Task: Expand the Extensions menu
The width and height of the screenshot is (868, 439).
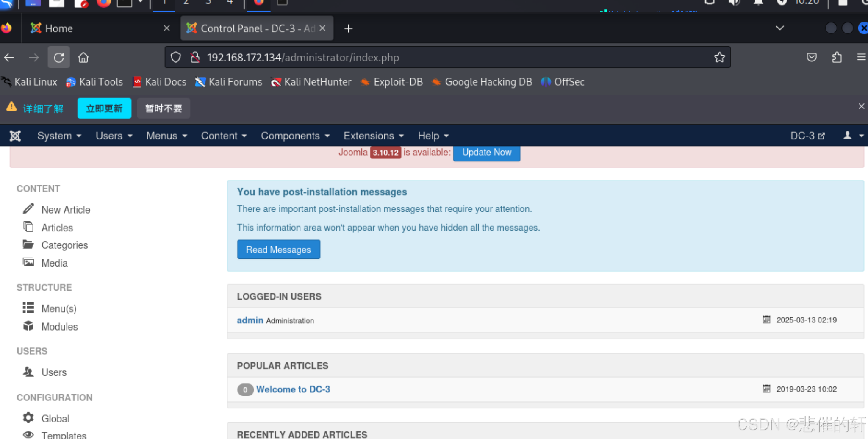Action: pyautogui.click(x=374, y=136)
